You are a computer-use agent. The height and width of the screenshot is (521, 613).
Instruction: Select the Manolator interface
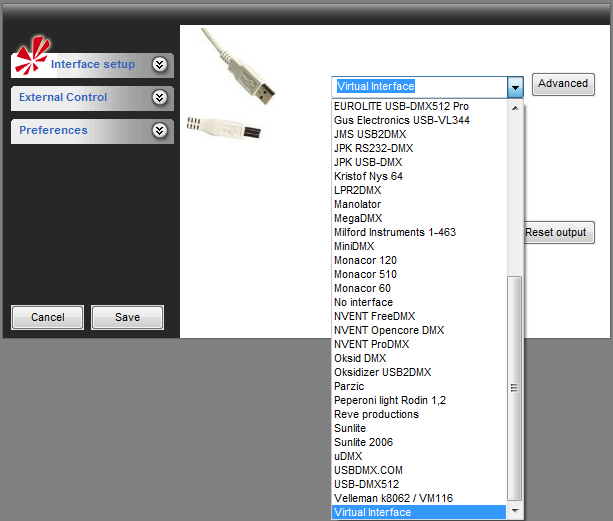(x=419, y=204)
